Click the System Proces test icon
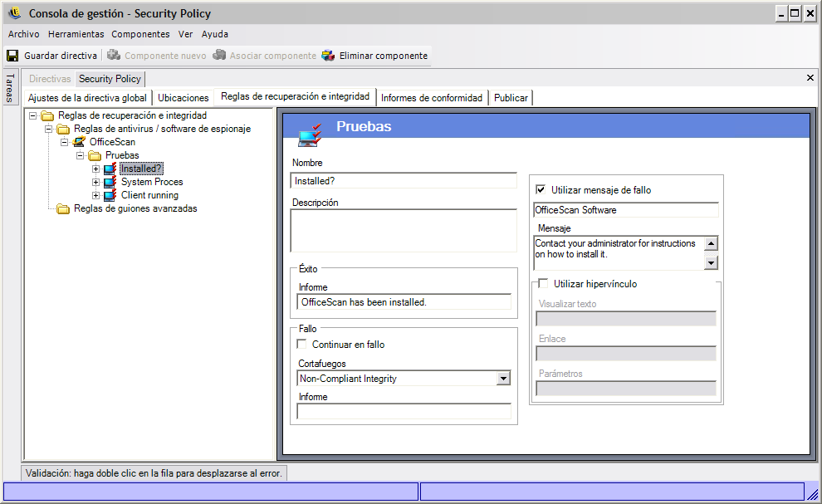 coord(110,182)
